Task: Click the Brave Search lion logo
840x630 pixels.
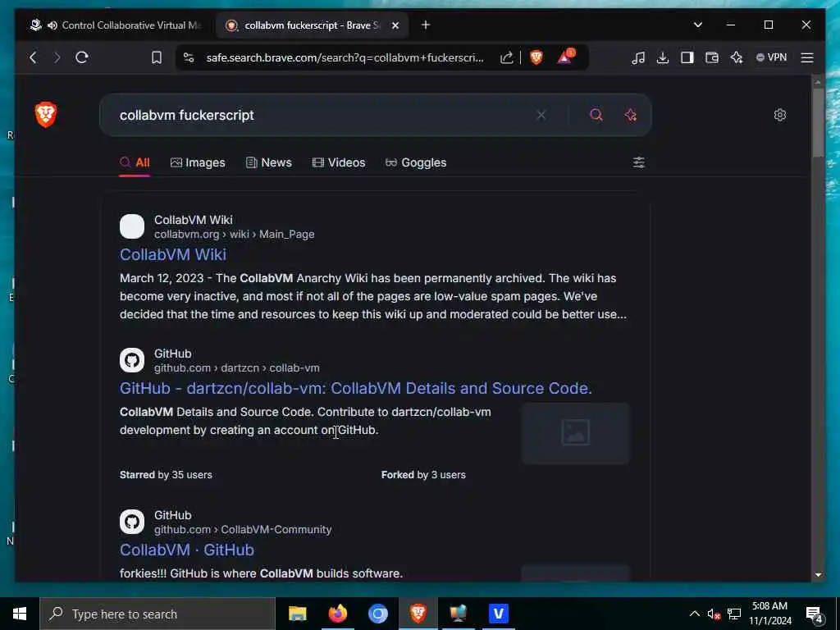Action: (x=46, y=115)
